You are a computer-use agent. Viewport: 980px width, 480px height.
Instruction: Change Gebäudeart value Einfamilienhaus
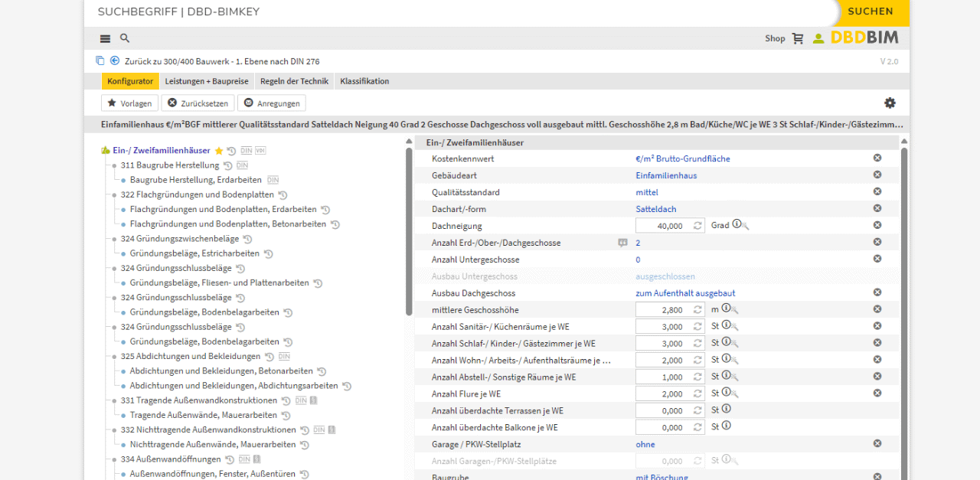tap(666, 175)
